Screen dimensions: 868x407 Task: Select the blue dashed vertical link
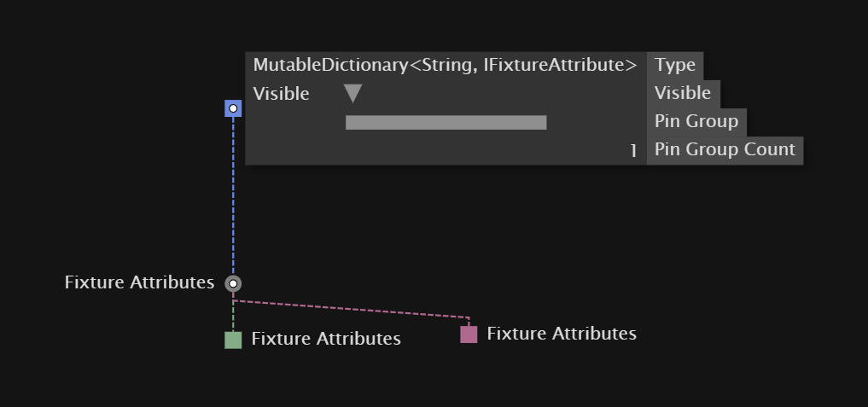(x=233, y=196)
